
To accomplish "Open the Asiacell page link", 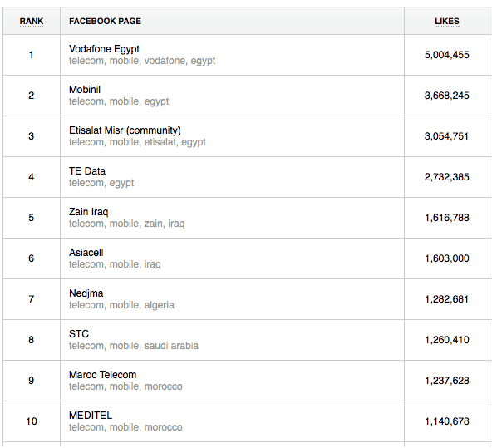I will pyautogui.click(x=86, y=253).
